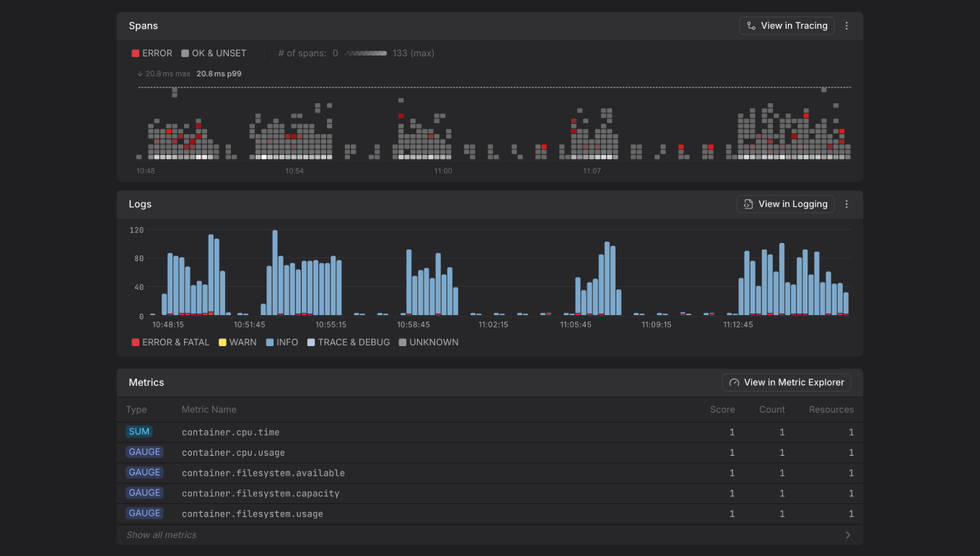Open the Logs panel three-dot options menu
This screenshot has height=556, width=980.
pos(846,203)
